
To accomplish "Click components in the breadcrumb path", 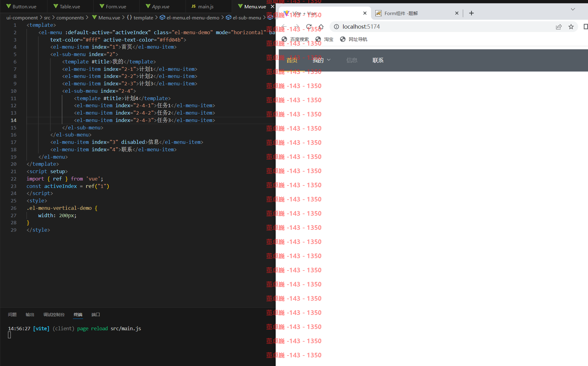I will 70,18.
